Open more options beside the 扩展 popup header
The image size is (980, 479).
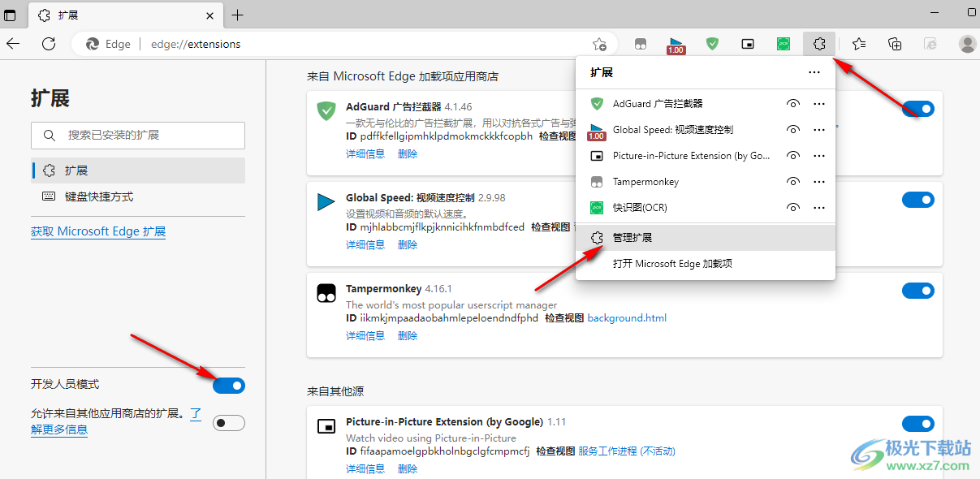(814, 72)
